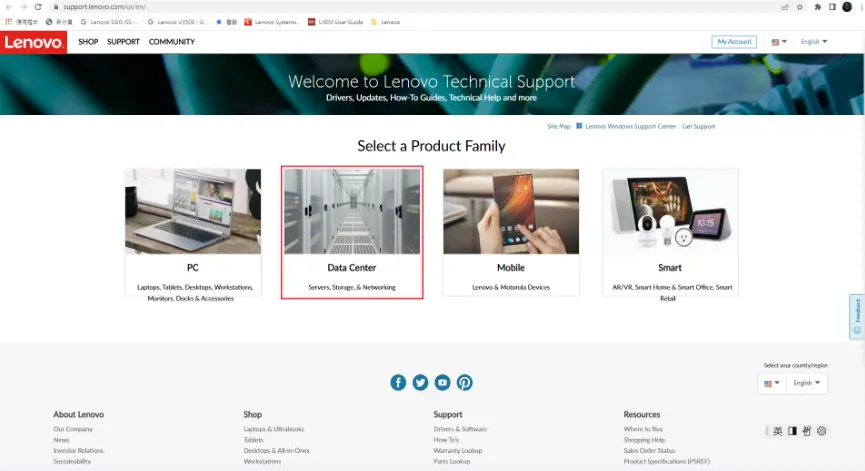Click the Lenovo logo in the header
Image resolution: width=865 pixels, height=471 pixels.
point(33,42)
